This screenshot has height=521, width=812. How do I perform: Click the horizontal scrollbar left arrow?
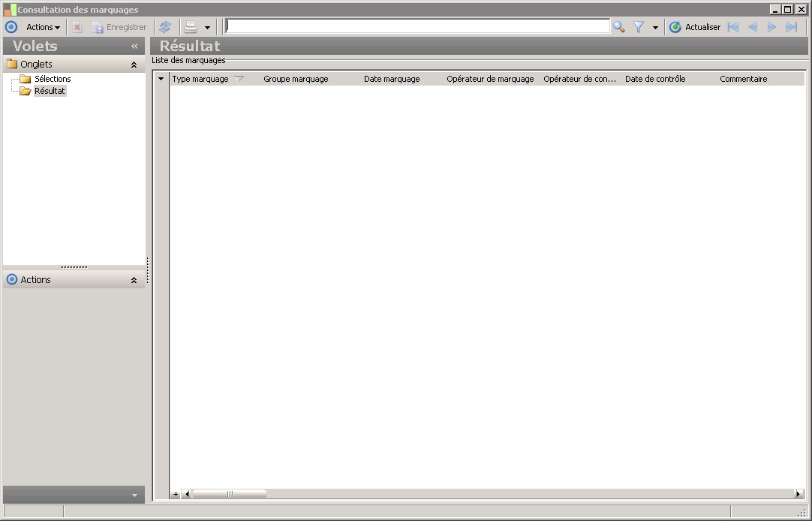[187, 494]
